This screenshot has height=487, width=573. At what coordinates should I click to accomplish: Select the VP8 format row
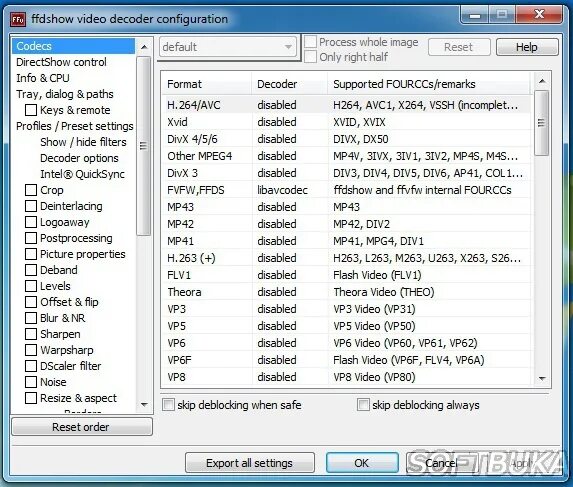(x=346, y=377)
